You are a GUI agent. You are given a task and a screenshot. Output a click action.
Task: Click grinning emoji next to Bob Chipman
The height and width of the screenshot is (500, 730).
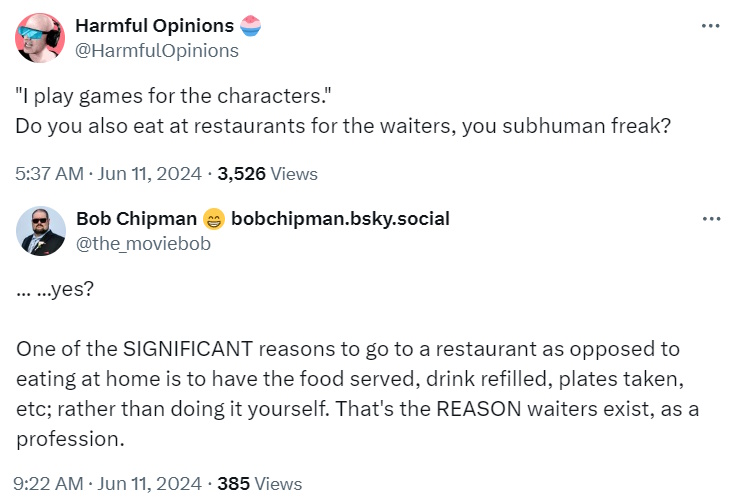tap(213, 219)
